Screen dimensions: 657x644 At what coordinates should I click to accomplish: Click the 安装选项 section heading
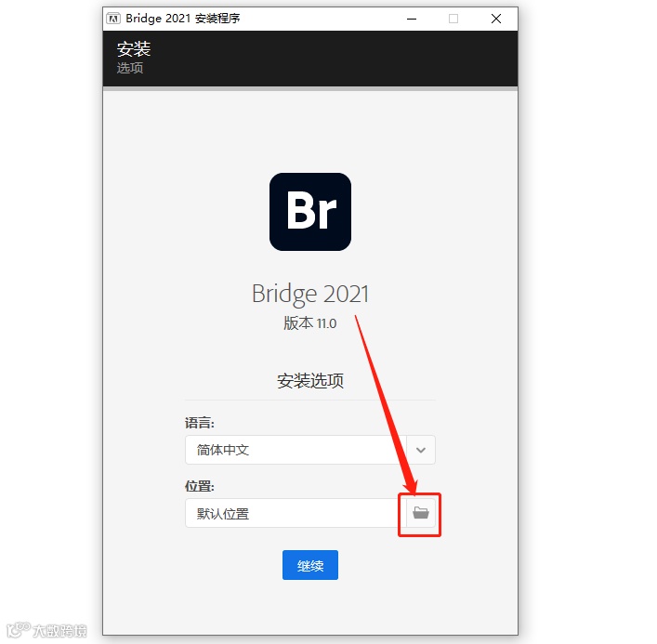coord(310,381)
